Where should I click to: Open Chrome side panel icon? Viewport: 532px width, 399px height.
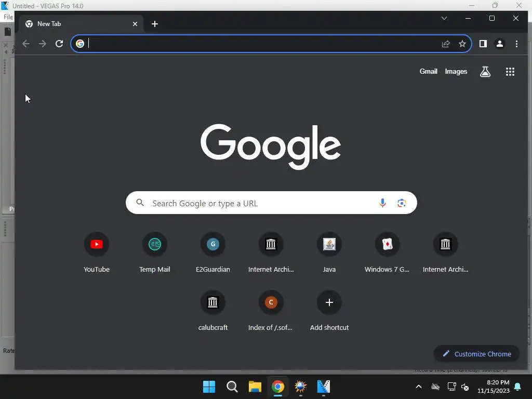(483, 44)
